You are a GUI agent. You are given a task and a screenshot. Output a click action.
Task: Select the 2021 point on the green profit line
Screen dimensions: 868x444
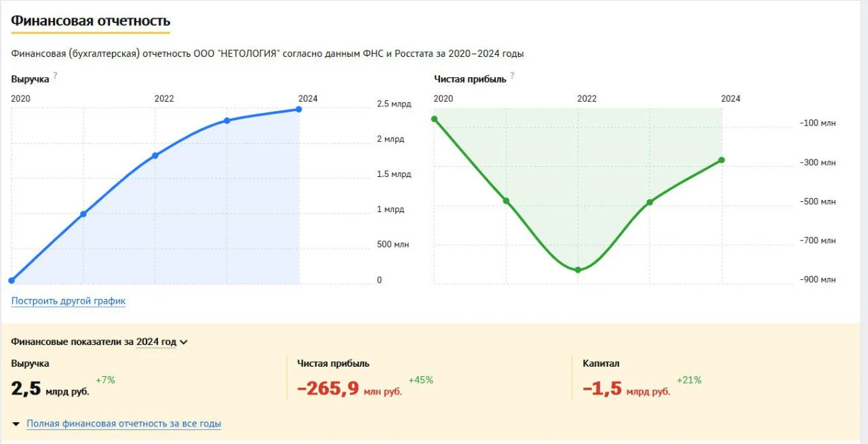(x=506, y=201)
